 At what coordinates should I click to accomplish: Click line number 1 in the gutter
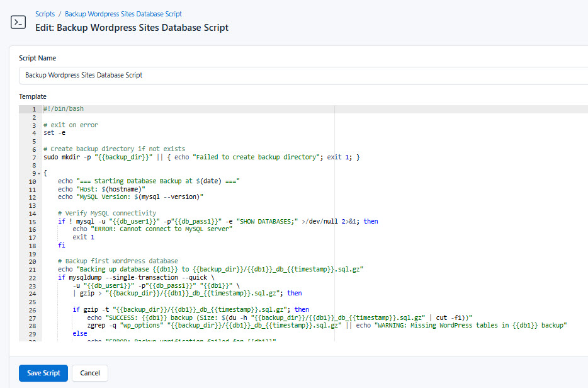tap(34, 108)
